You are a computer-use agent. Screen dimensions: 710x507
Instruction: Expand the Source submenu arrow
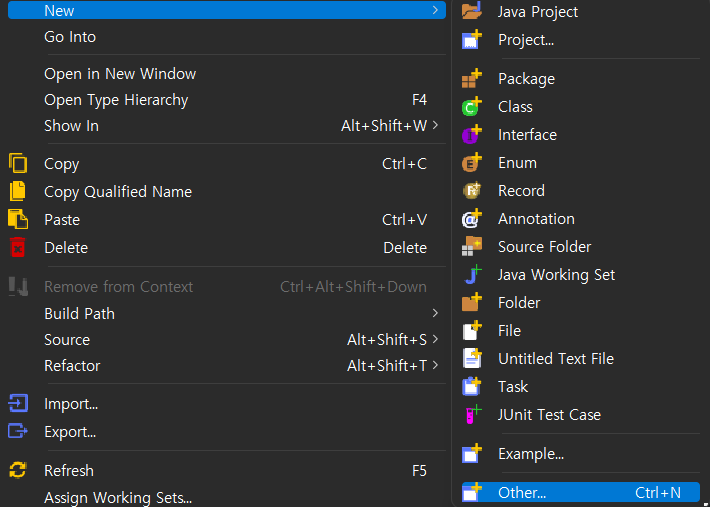pos(435,340)
